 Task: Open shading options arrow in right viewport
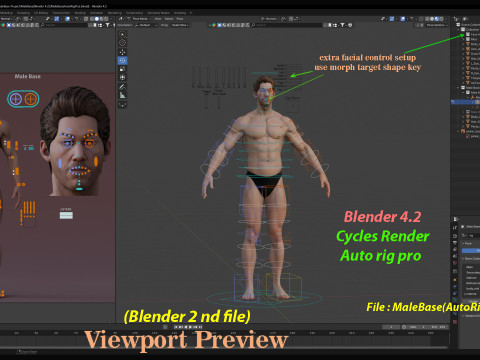446,19
